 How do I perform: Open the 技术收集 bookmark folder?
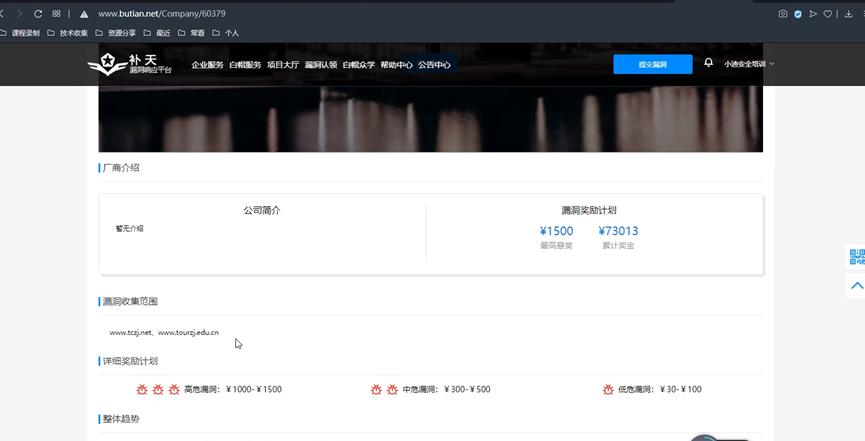click(x=68, y=33)
